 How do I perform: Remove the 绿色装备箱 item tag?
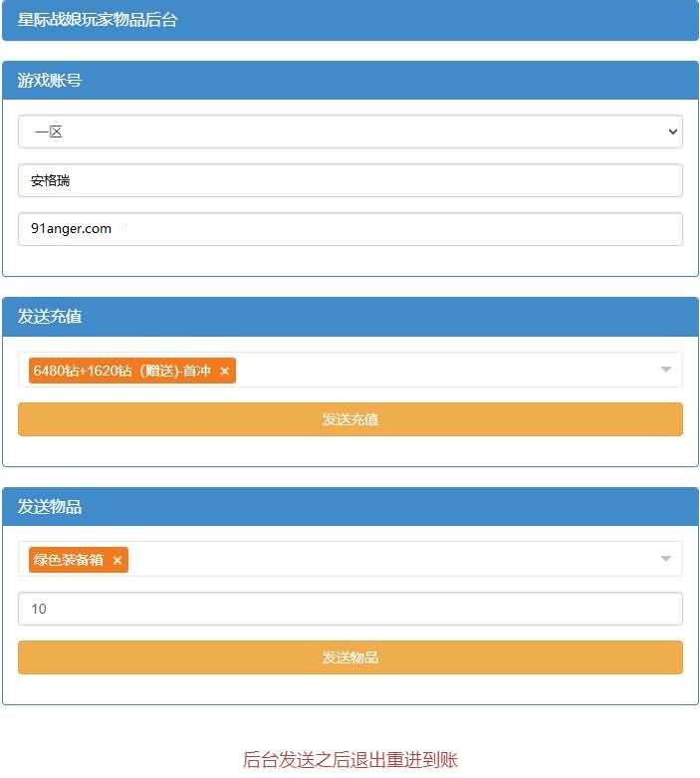(x=117, y=561)
